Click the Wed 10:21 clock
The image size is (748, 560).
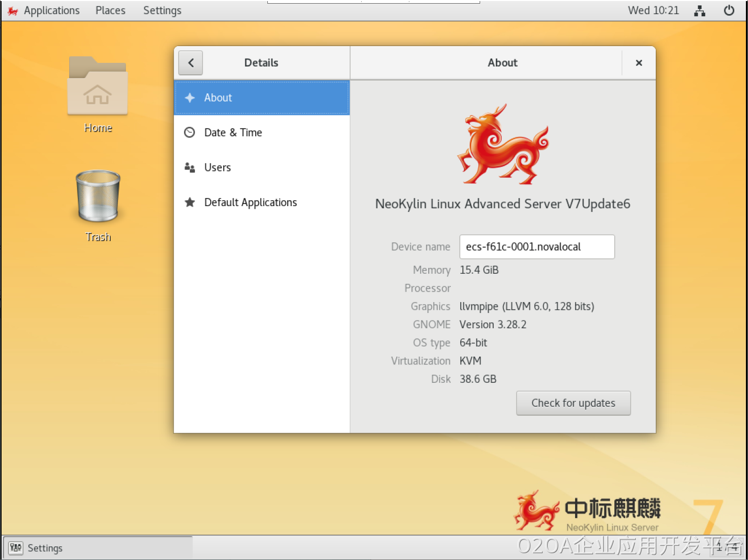(x=653, y=10)
